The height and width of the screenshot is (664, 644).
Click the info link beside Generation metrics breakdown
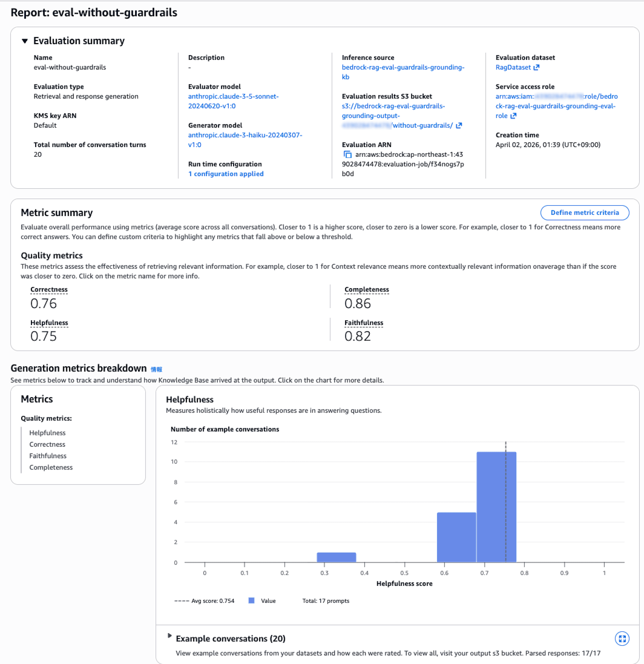(156, 369)
